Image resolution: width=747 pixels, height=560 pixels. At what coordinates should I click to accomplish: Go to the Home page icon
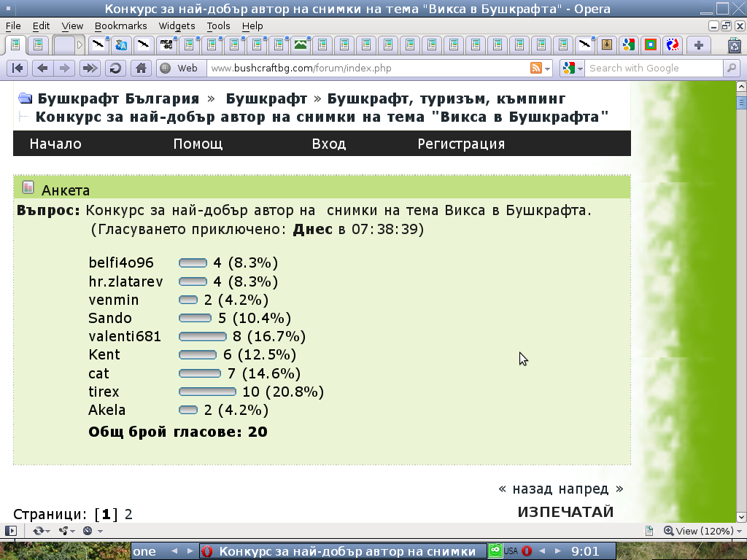coord(141,69)
